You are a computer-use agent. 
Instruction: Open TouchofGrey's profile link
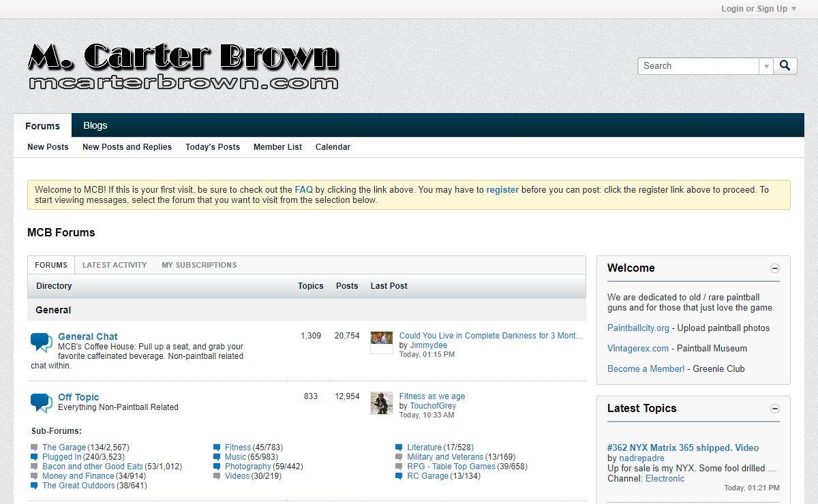[433, 406]
